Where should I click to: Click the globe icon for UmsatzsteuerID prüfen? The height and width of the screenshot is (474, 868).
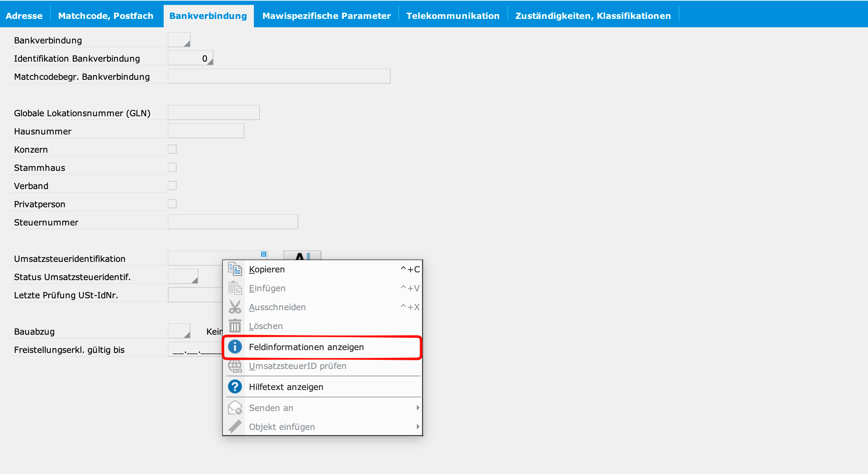click(x=235, y=366)
